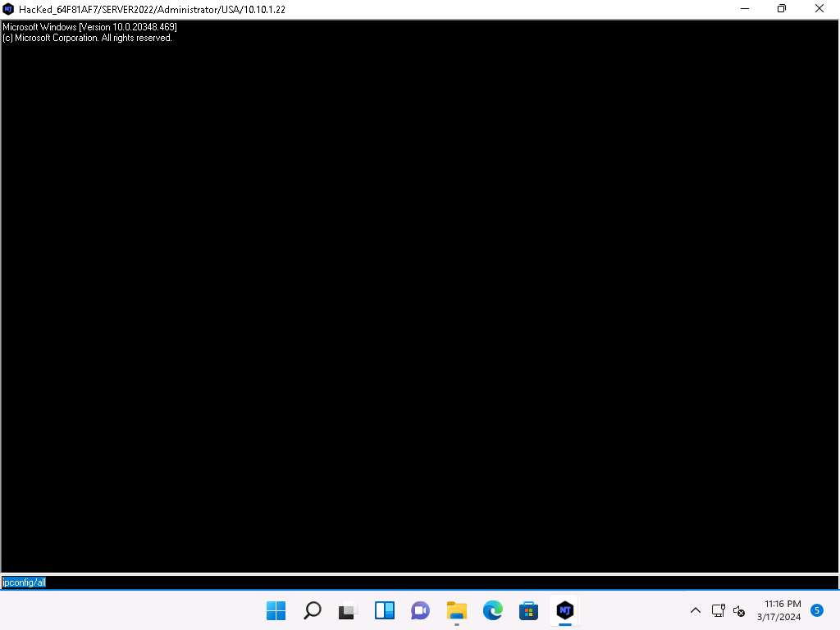Close the HacKed remote shell window
Screen dimensions: 840x630
pos(819,9)
